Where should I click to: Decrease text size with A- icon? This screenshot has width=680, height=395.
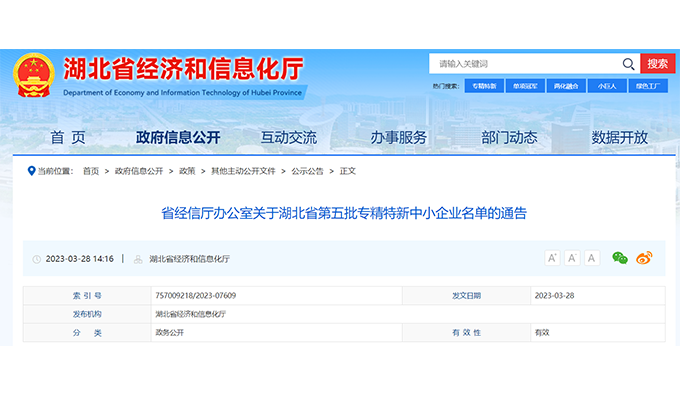pos(572,258)
